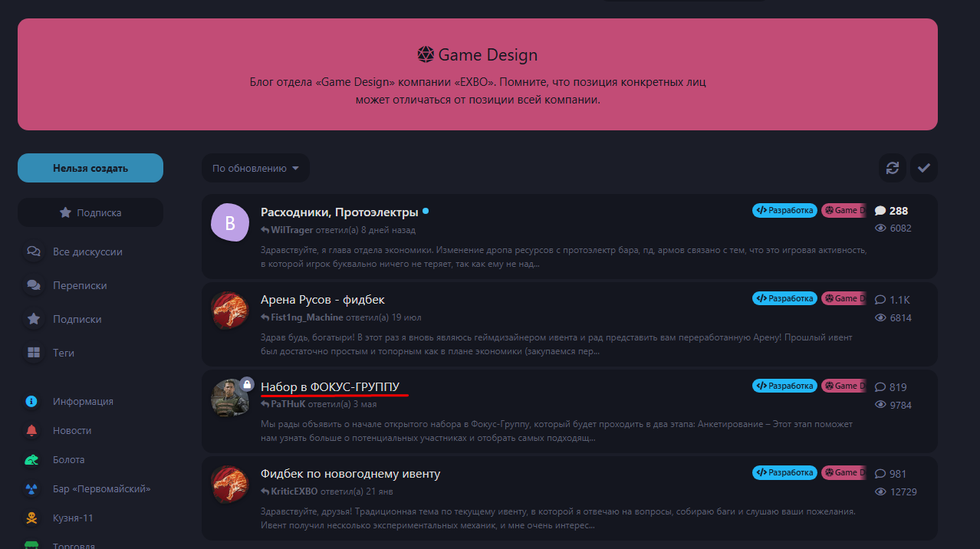This screenshot has height=549, width=980.
Task: Open discussion 'Фидбек по новогоднему ивенту'
Action: (350, 474)
